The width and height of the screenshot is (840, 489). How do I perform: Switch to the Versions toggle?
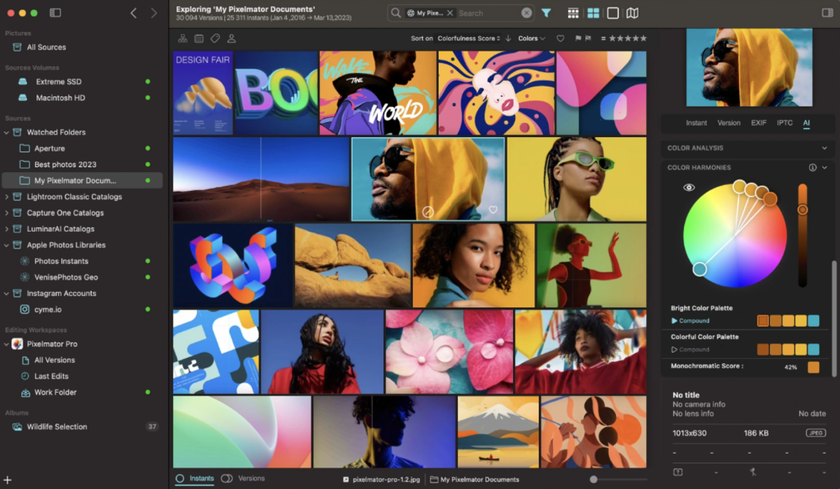243,478
